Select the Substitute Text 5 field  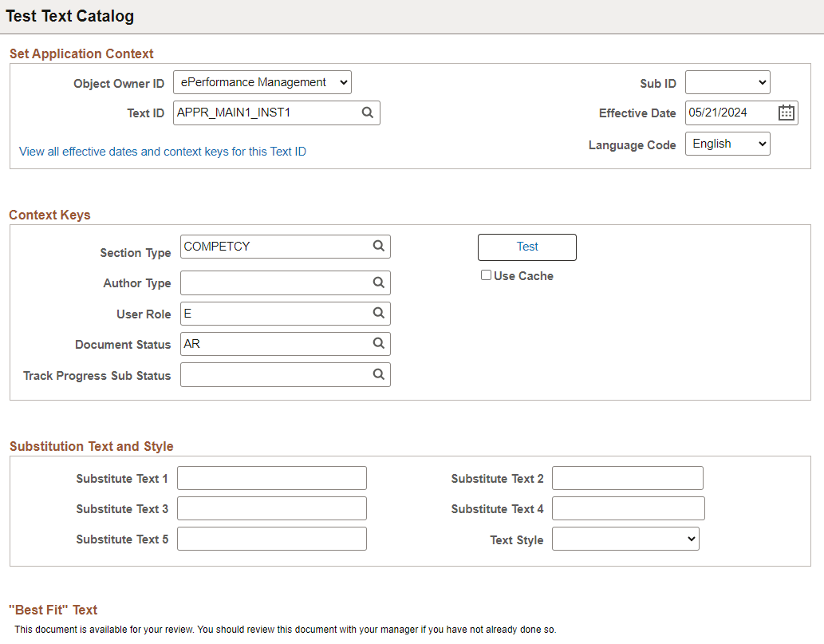coord(271,538)
